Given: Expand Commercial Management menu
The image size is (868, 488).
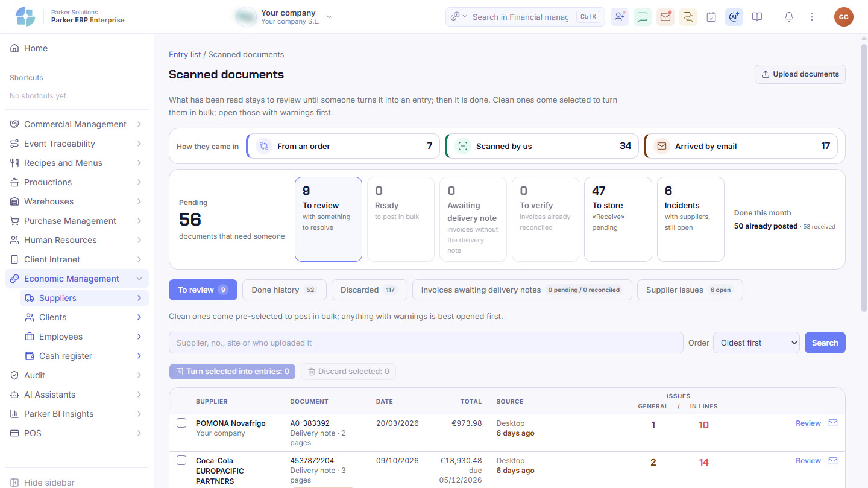Looking at the screenshot, I should click(x=77, y=124).
